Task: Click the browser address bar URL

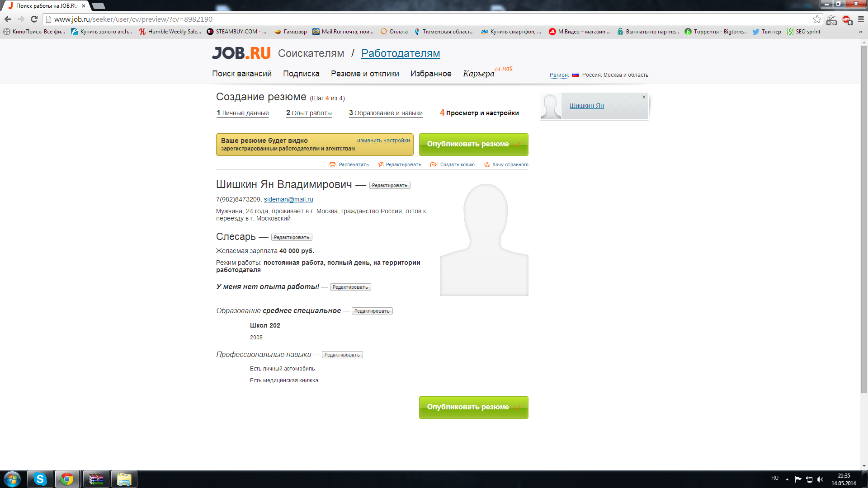Action: coord(133,19)
